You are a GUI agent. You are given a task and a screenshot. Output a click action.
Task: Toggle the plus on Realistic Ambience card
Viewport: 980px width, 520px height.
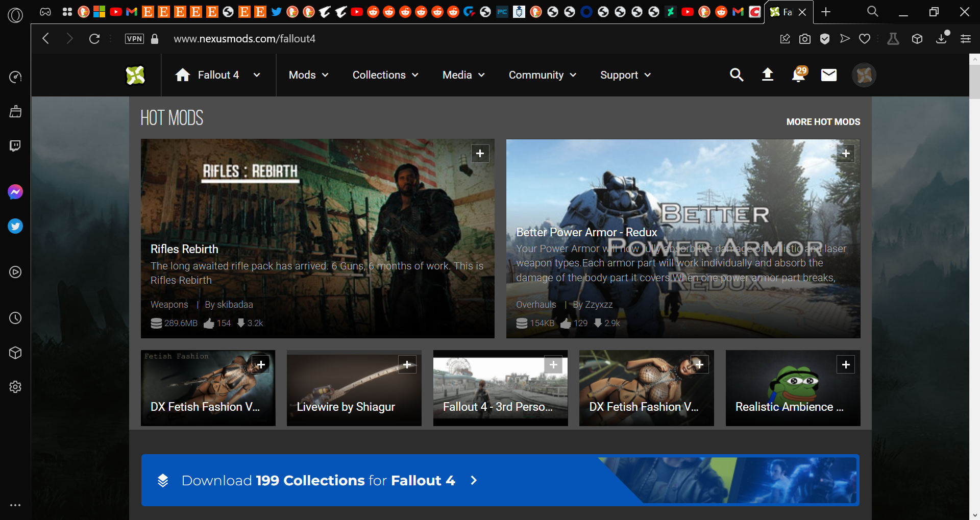click(x=846, y=364)
